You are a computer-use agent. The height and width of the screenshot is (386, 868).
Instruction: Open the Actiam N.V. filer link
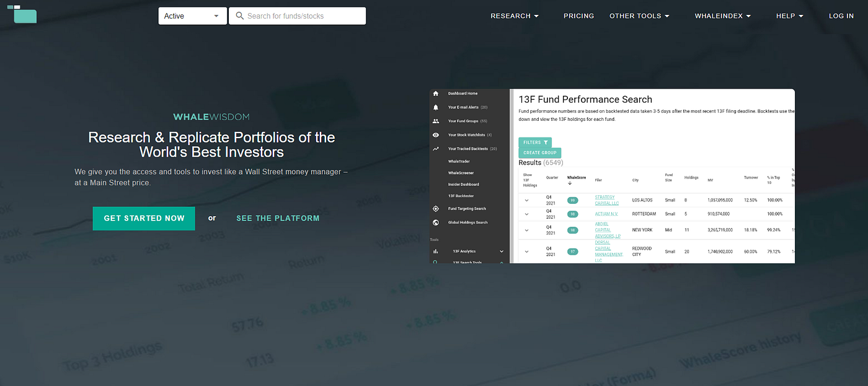tap(606, 214)
